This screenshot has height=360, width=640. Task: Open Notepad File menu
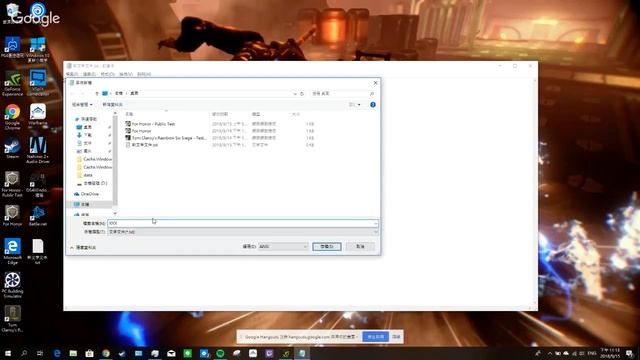(72, 74)
